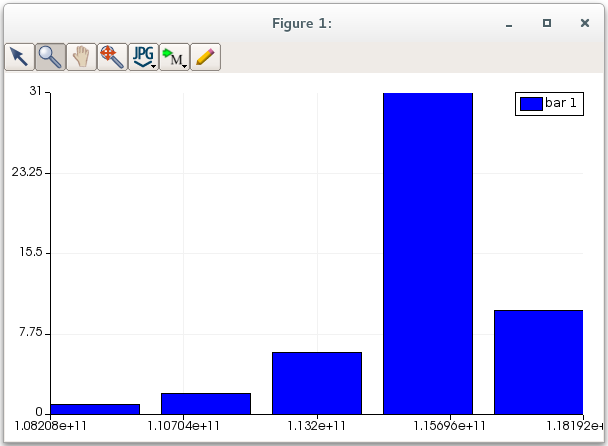Select the arrow pointer tool
Image resolution: width=608 pixels, height=446 pixels.
coord(19,57)
